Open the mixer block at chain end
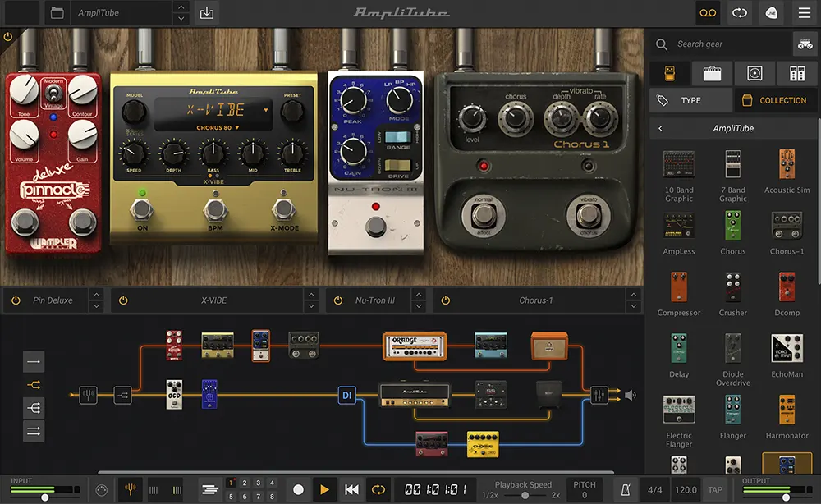The height and width of the screenshot is (504, 821). [599, 395]
